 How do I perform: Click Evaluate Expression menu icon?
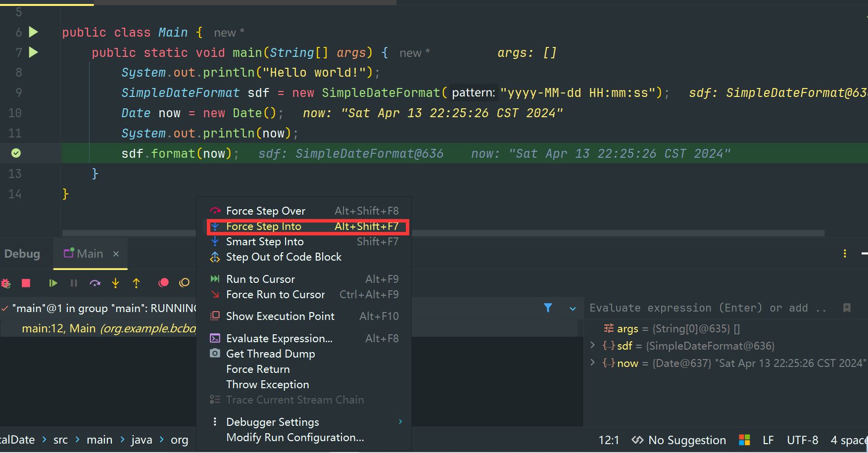pyautogui.click(x=215, y=338)
